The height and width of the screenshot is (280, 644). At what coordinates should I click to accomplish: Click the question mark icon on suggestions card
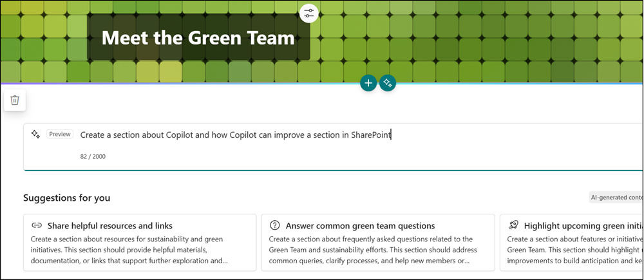pyautogui.click(x=275, y=225)
